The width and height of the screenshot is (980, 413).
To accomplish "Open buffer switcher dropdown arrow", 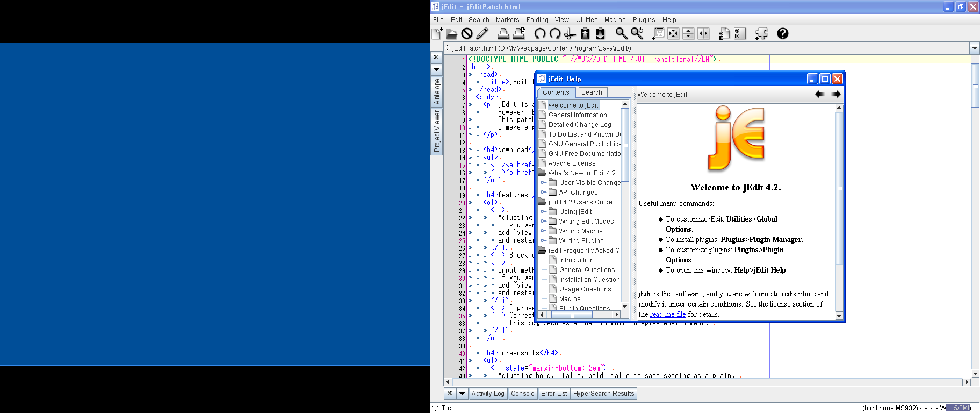I will 975,48.
